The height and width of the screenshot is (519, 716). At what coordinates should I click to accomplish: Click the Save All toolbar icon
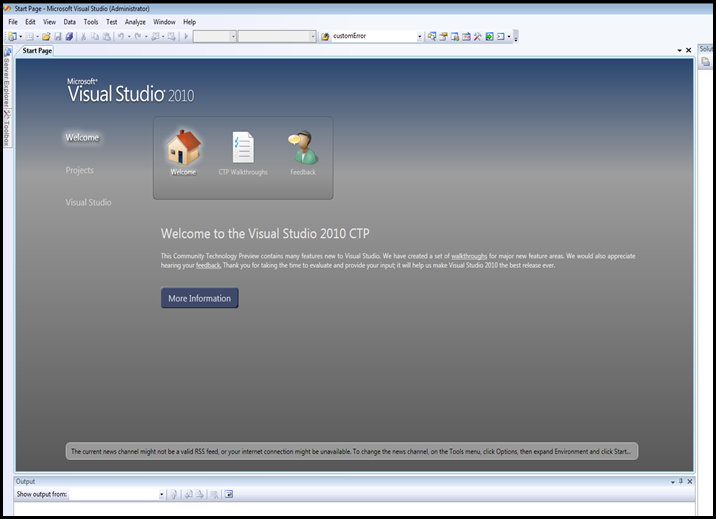(69, 36)
